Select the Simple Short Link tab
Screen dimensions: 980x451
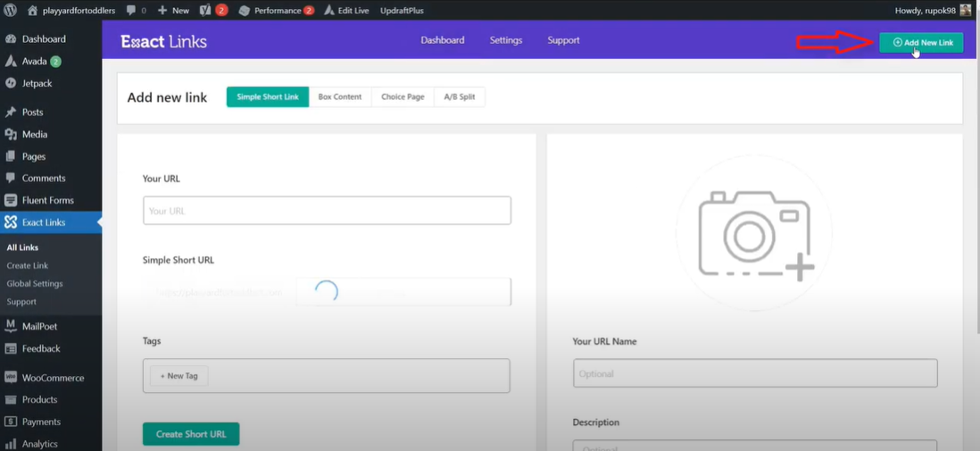click(x=268, y=97)
